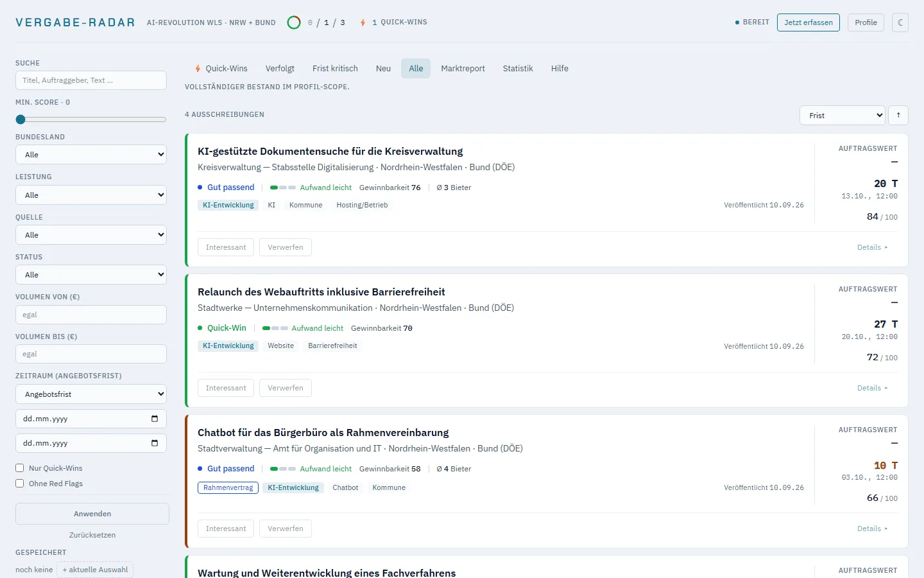Open title 'Relaunch des Webauftritts inklusive Barrierefreiheit'
This screenshot has width=924, height=578.
click(x=321, y=292)
